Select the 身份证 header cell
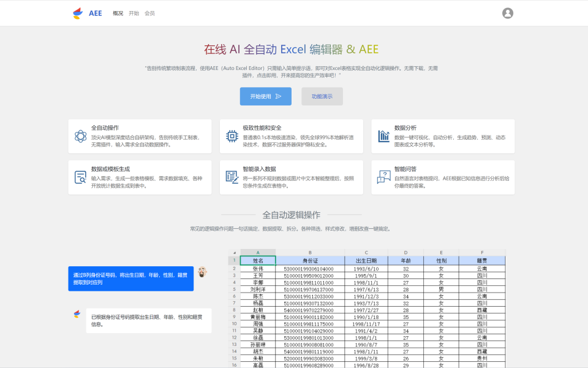This screenshot has height=368, width=588. point(310,261)
